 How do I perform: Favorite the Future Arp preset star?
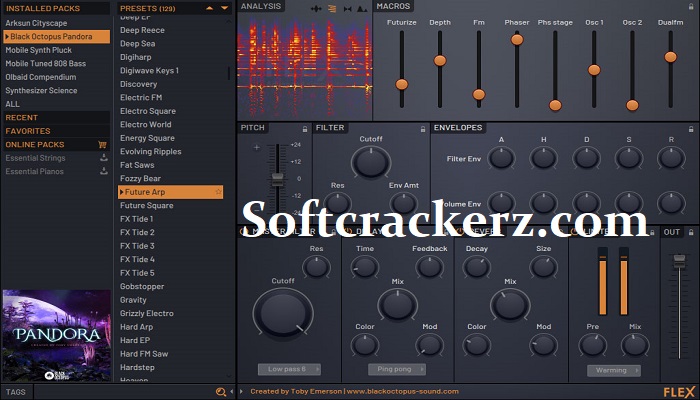(218, 192)
